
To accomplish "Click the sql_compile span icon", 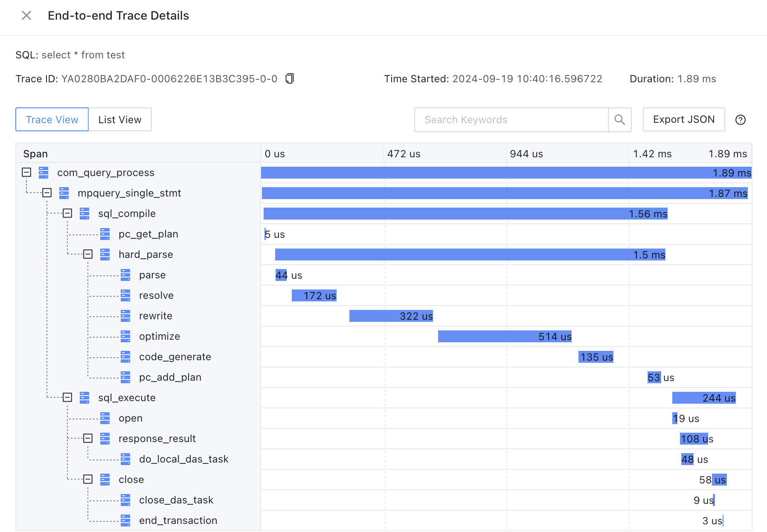I will tap(84, 214).
